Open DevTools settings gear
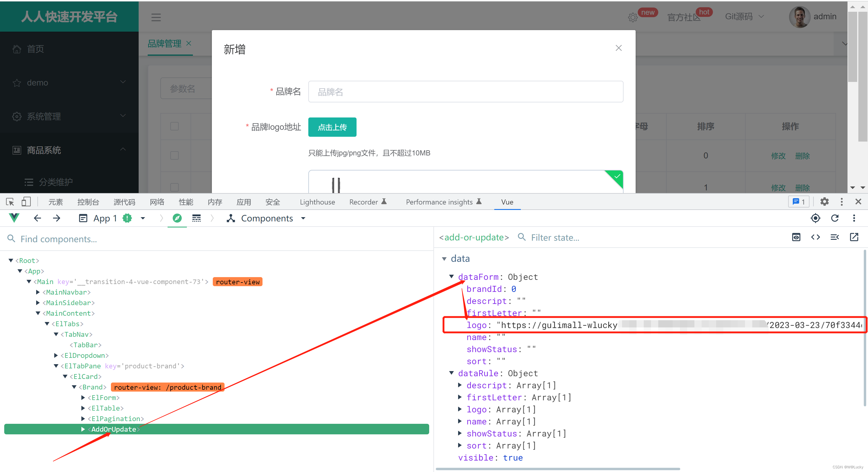 [824, 202]
